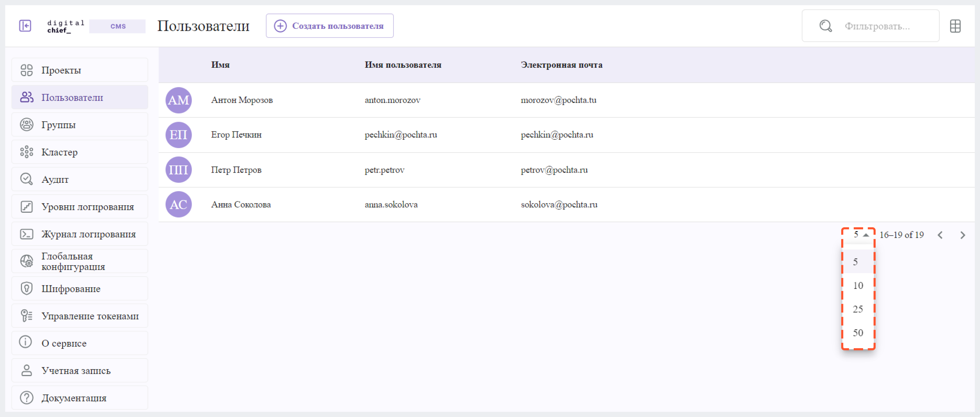The height and width of the screenshot is (417, 980).
Task: Open Шифрование in the sidebar
Action: click(x=80, y=288)
